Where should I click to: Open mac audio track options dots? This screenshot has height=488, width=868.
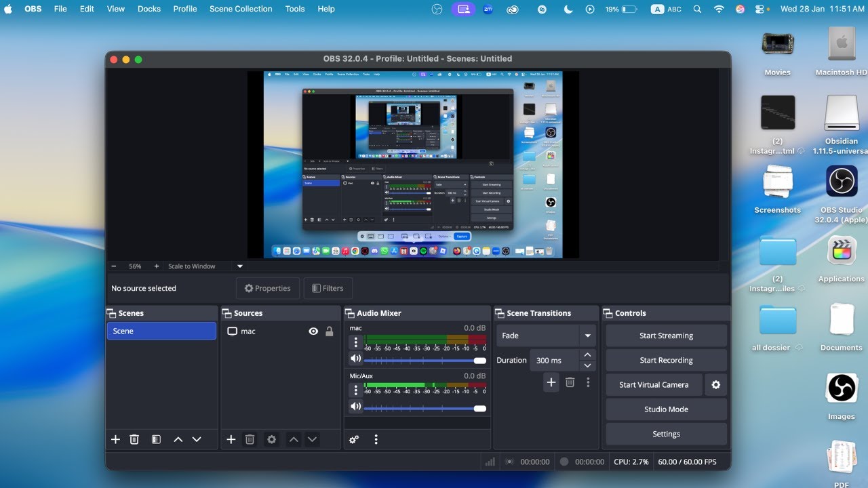pos(356,342)
